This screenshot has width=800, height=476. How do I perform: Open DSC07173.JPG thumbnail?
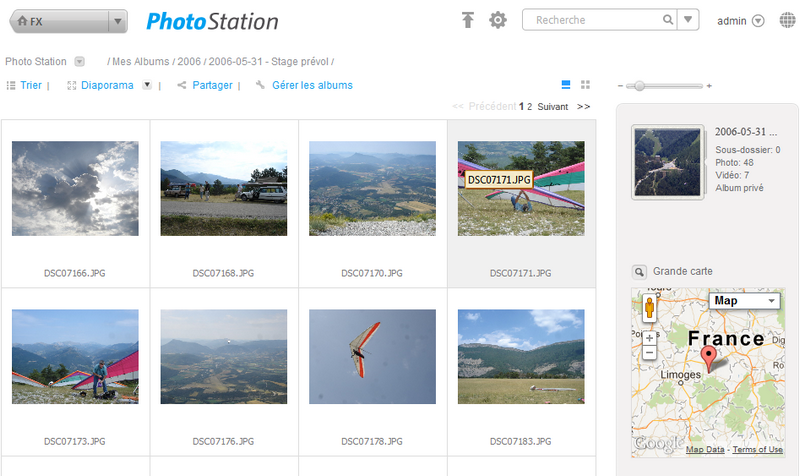(75, 357)
